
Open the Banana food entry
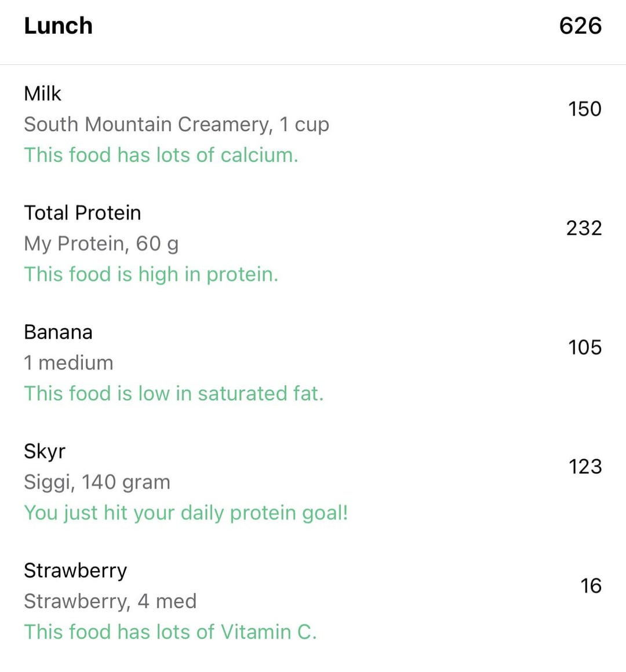[58, 332]
